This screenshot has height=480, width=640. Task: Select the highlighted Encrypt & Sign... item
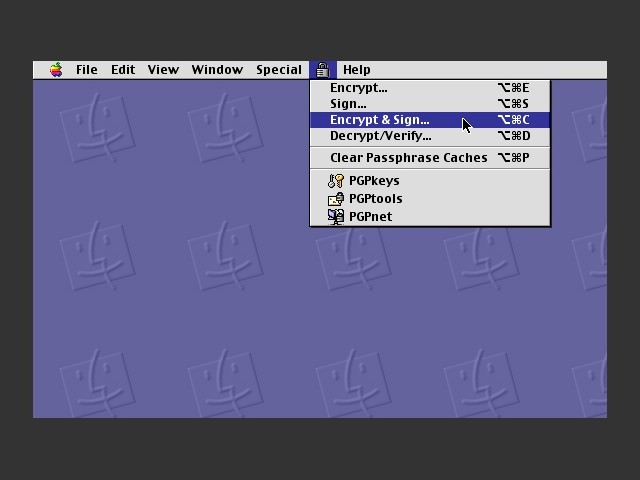(430, 120)
